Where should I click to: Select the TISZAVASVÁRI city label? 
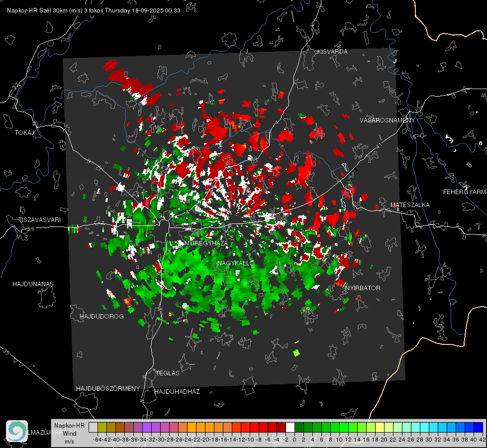39,220
